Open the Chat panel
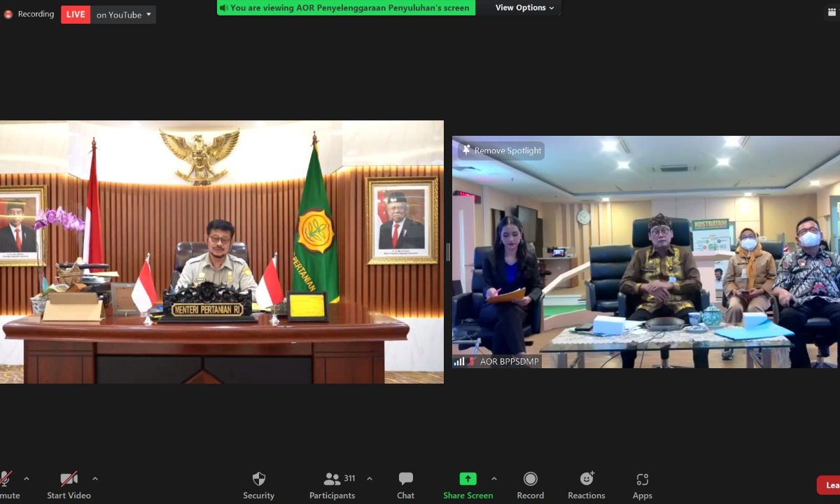The width and height of the screenshot is (840, 504). pos(405,479)
